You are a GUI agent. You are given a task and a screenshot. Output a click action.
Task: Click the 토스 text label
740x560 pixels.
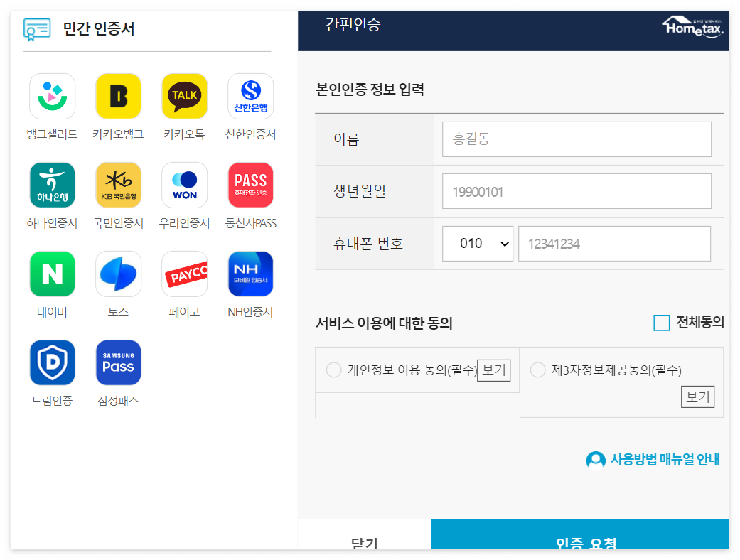point(118,312)
